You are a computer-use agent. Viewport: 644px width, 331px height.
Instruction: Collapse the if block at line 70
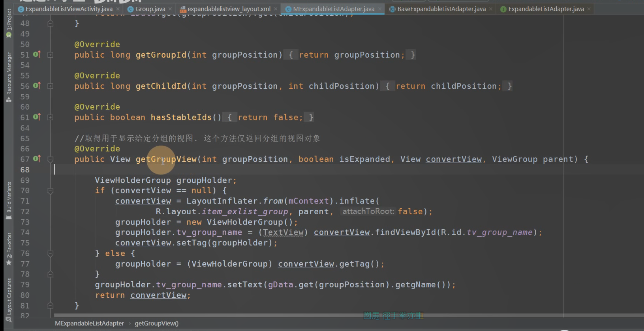51,191
